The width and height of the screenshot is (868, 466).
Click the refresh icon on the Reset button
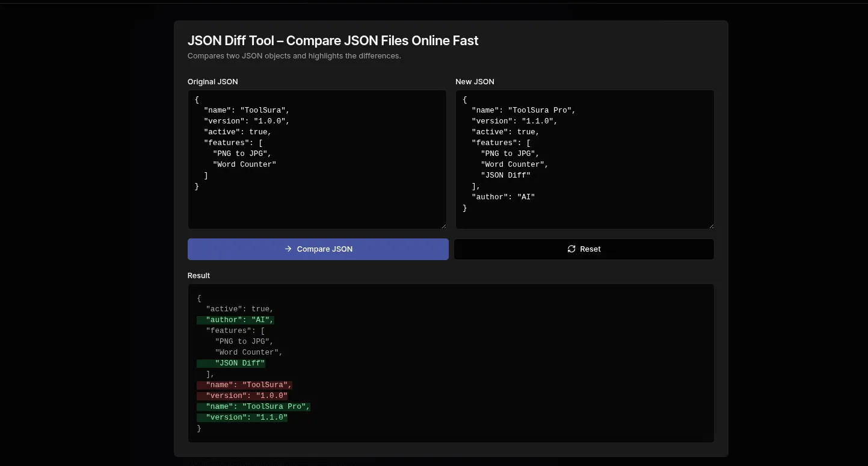coord(571,249)
